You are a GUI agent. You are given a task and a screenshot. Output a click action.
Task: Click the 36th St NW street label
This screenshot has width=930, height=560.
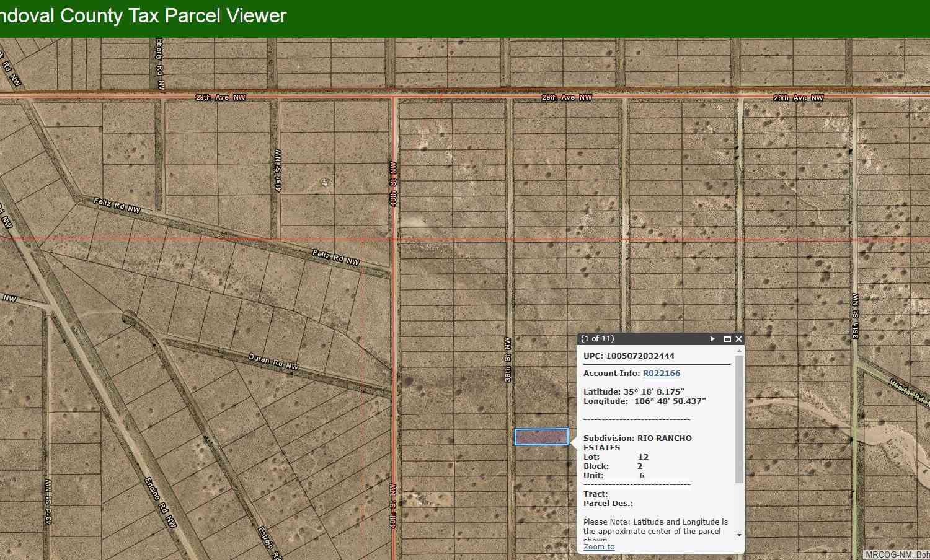[856, 316]
